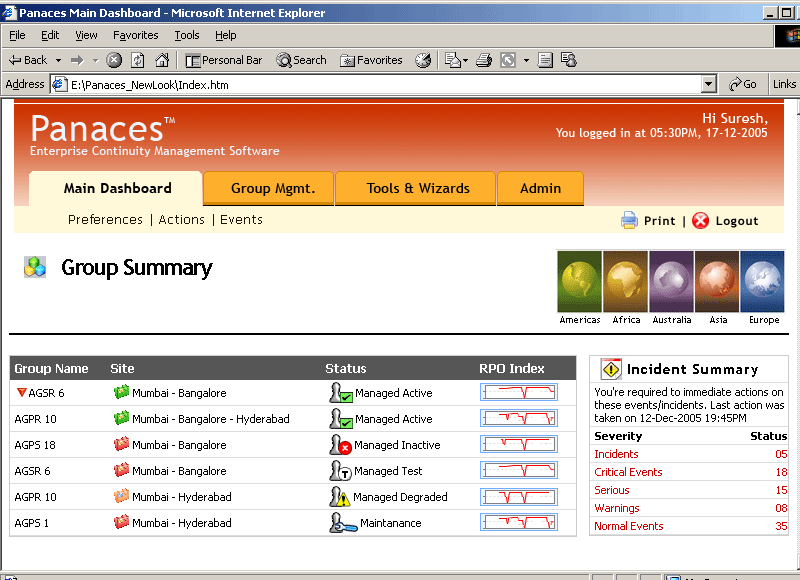Collapse the first AGSR 6 row red triangle
Image resolution: width=800 pixels, height=580 pixels.
tap(21, 392)
